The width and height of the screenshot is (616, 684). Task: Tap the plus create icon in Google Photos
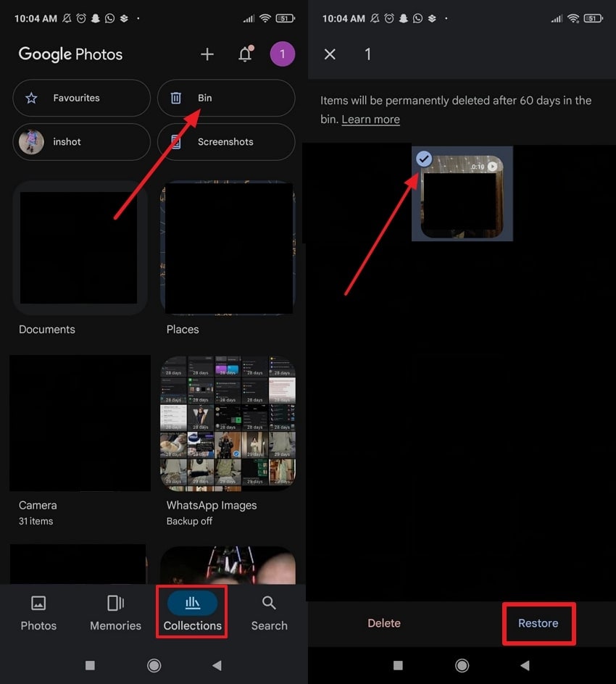pyautogui.click(x=207, y=54)
